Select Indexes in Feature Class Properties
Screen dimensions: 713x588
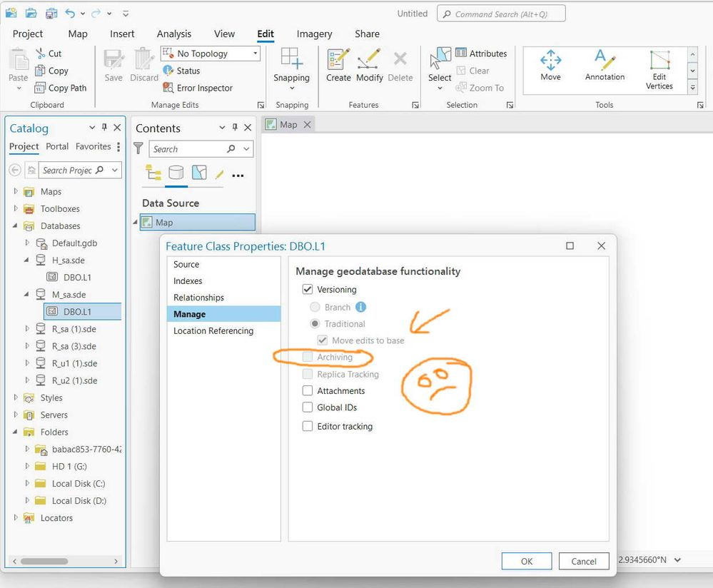tap(187, 281)
